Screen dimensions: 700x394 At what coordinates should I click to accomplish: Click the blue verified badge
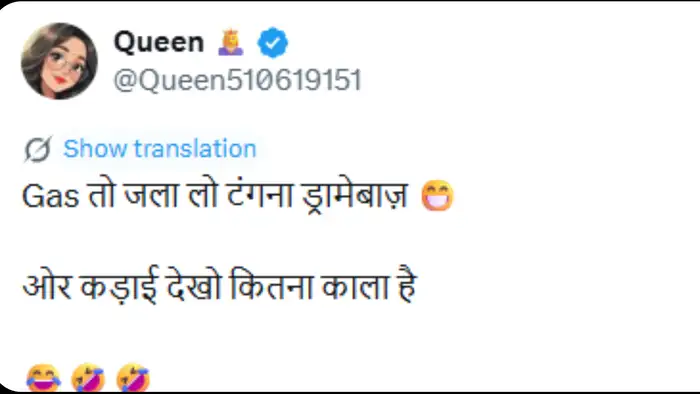click(272, 42)
